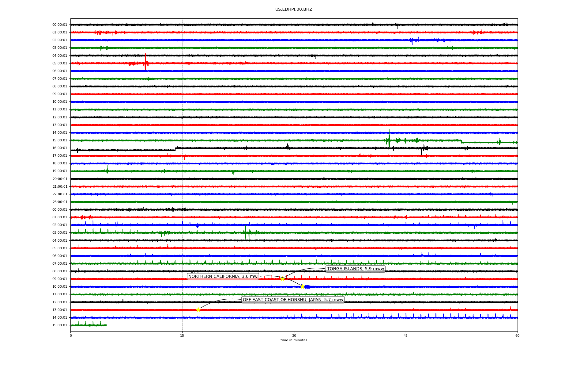Click the last 15:00:01 time label
Screen dimensions: 588x368
coord(60,325)
